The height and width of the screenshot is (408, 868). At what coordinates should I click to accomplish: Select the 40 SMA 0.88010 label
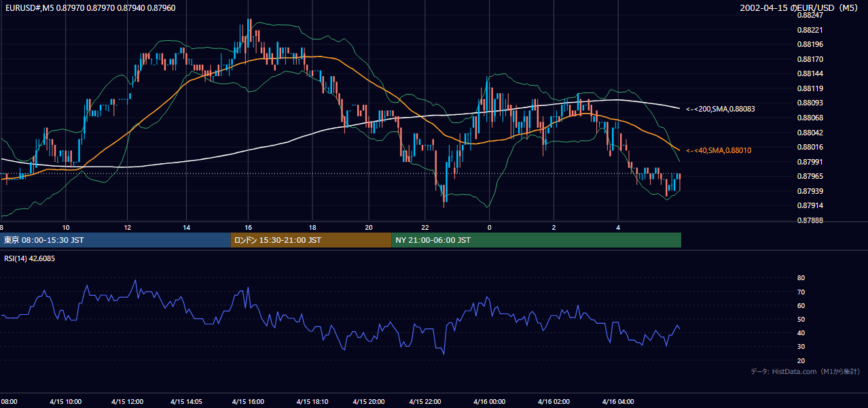coord(719,150)
